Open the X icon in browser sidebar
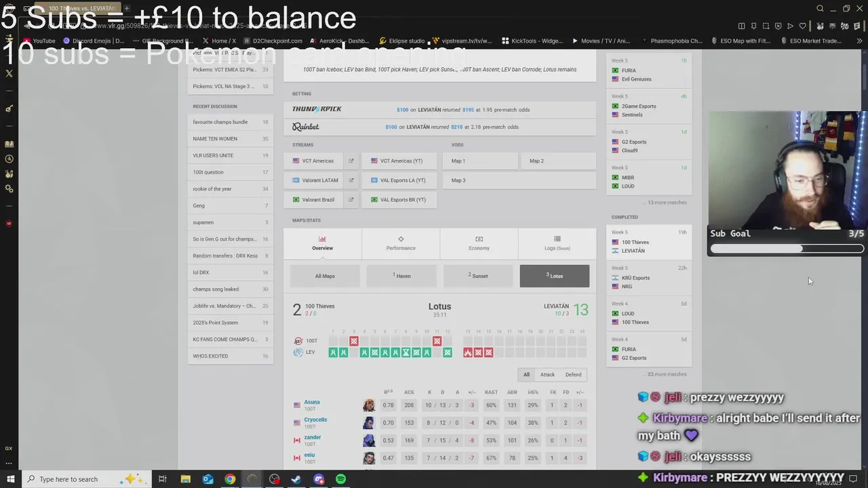Image resolution: width=868 pixels, height=488 pixels. [9, 73]
